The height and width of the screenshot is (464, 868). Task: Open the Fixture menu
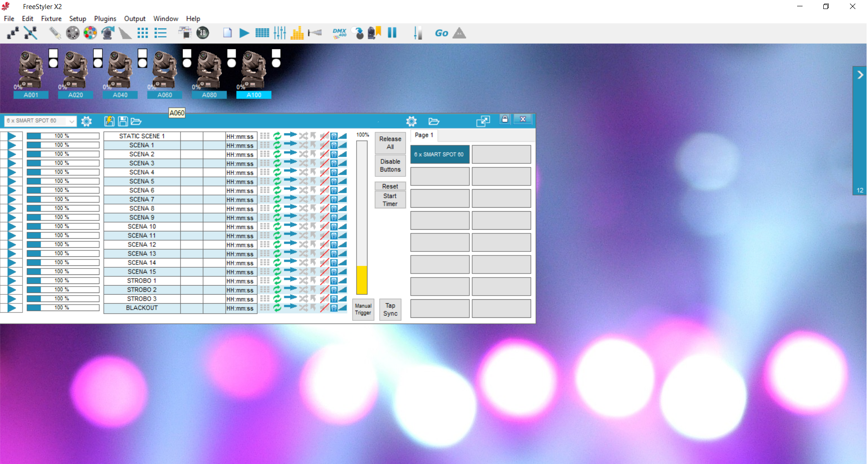[x=51, y=19]
